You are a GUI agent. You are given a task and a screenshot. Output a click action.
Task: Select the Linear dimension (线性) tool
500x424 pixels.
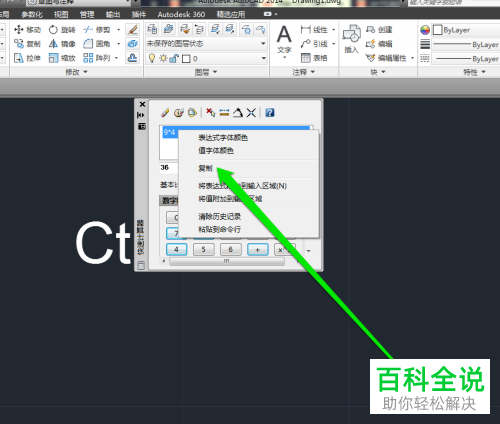click(314, 30)
